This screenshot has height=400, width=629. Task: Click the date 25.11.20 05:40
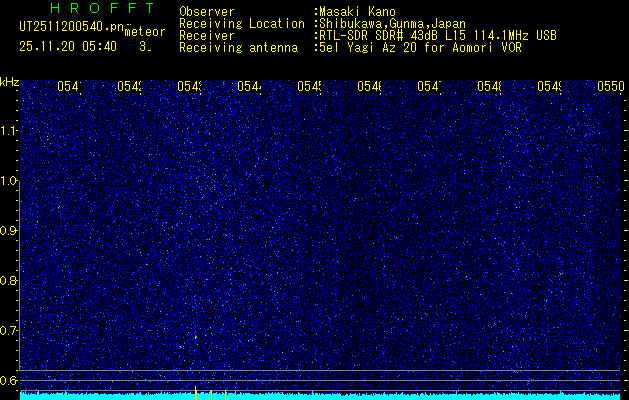68,47
